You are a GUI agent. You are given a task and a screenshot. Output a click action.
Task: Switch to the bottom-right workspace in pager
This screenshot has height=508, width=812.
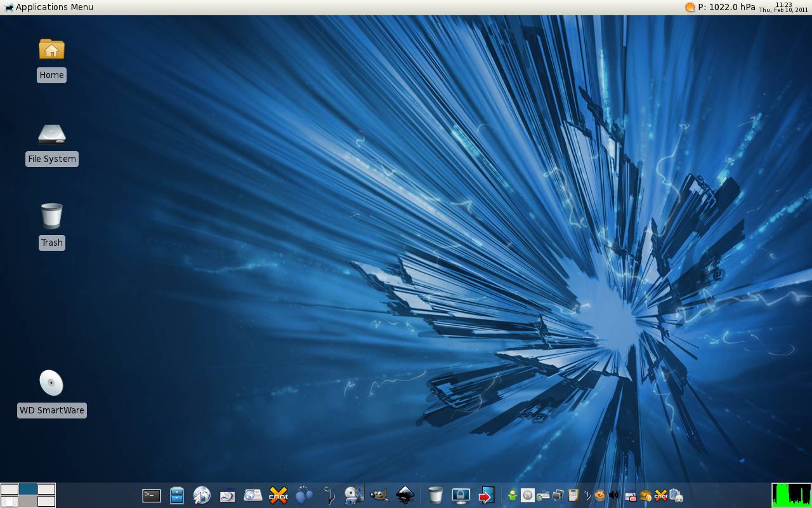point(46,501)
